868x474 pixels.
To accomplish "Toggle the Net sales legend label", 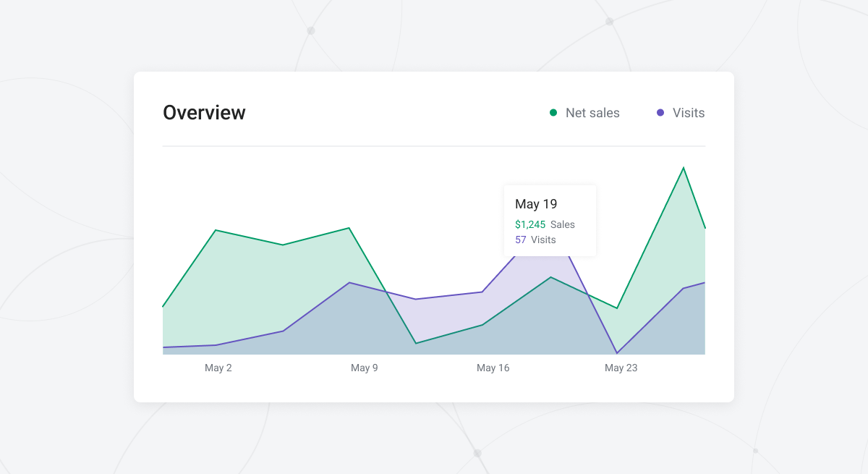I will coord(592,113).
